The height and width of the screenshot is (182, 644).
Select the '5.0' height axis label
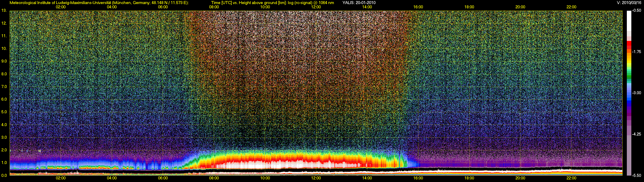pos(4,112)
